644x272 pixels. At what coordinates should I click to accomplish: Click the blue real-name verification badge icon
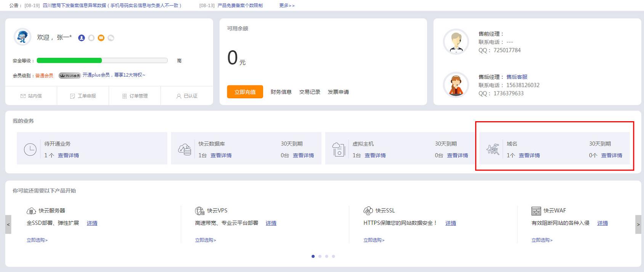point(81,38)
